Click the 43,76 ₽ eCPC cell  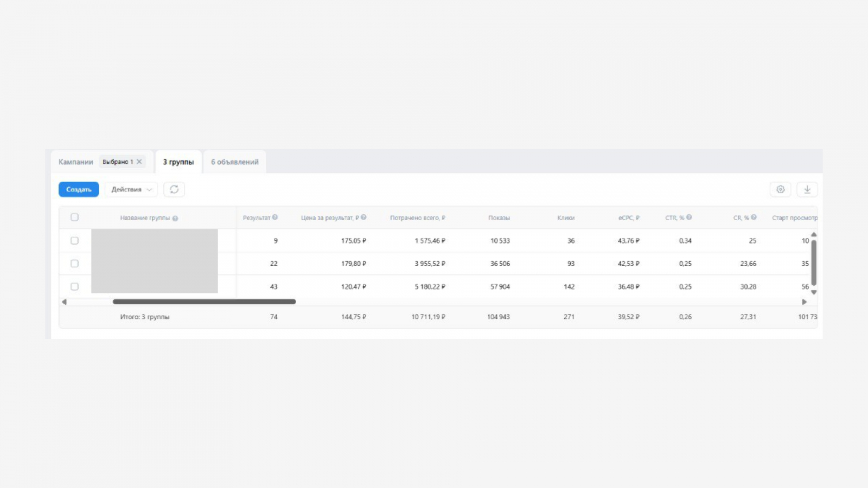pyautogui.click(x=629, y=241)
